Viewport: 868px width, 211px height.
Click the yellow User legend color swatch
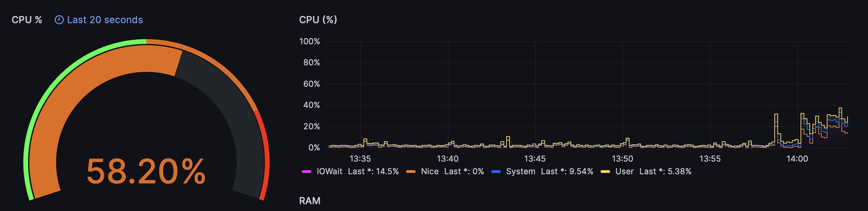pos(605,172)
